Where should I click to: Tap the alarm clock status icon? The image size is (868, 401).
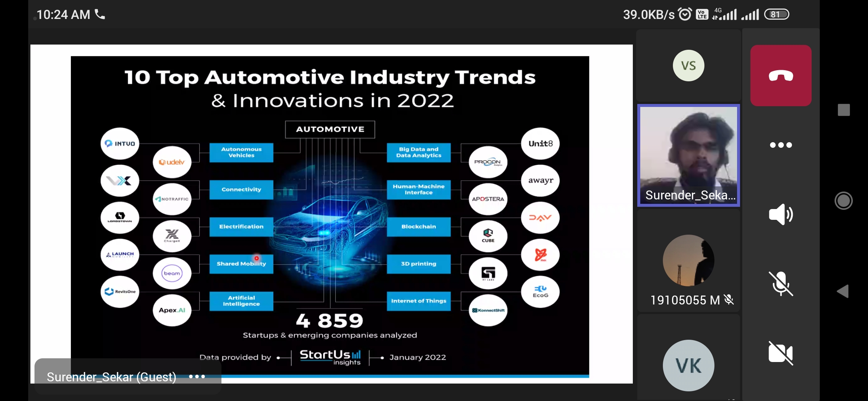pos(685,14)
